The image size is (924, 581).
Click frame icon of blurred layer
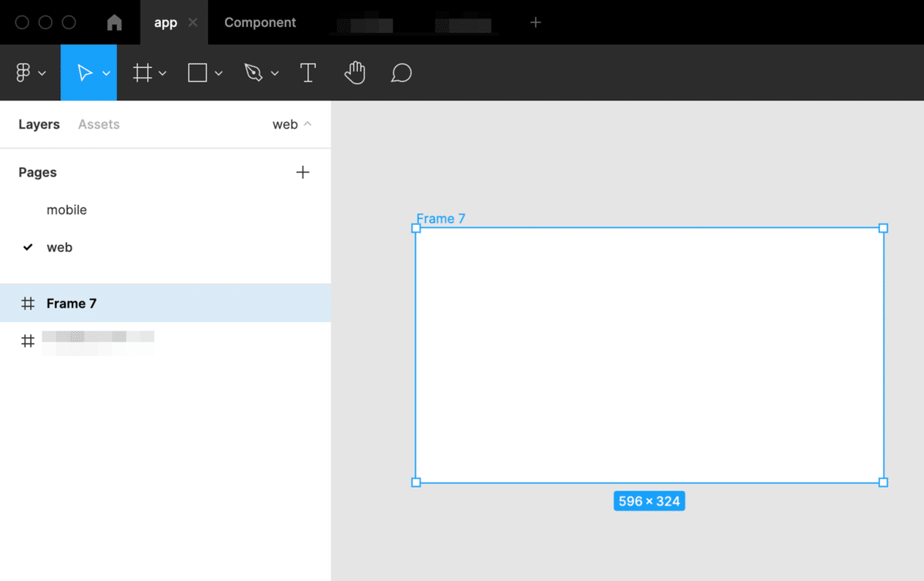pos(28,341)
